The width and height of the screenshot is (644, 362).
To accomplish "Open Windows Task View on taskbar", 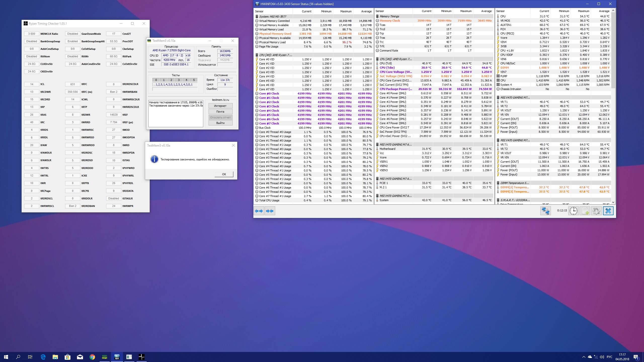I will 30,357.
